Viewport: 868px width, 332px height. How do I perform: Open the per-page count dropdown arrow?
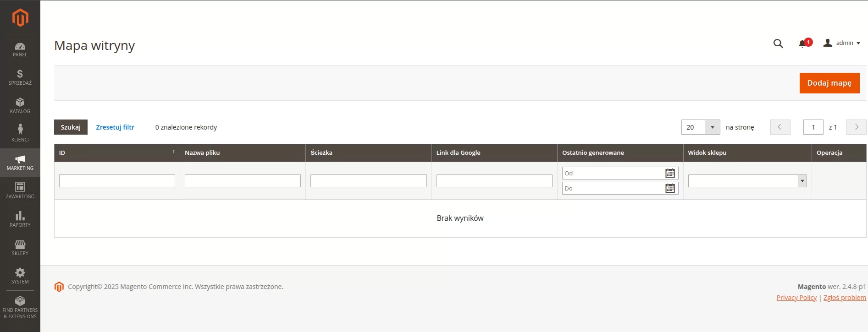(x=712, y=127)
